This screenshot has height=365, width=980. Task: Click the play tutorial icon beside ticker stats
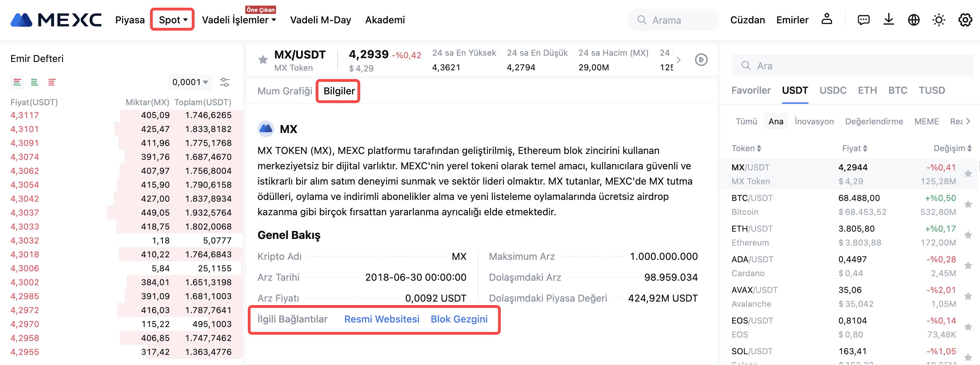(701, 60)
